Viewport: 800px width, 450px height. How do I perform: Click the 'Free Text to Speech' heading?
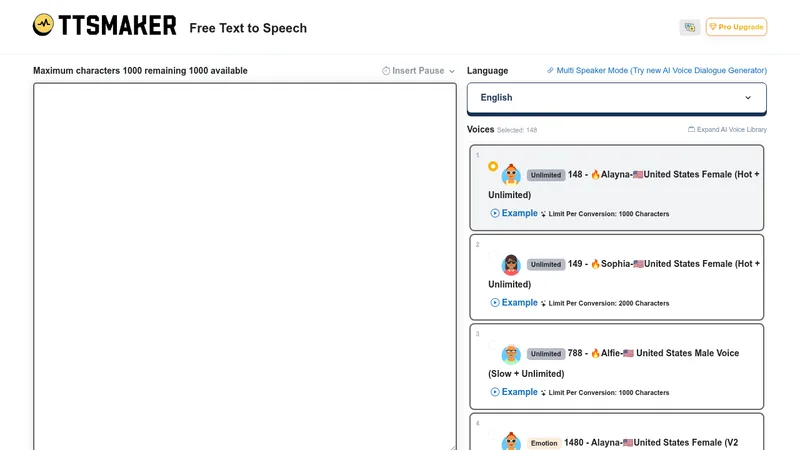248,28
